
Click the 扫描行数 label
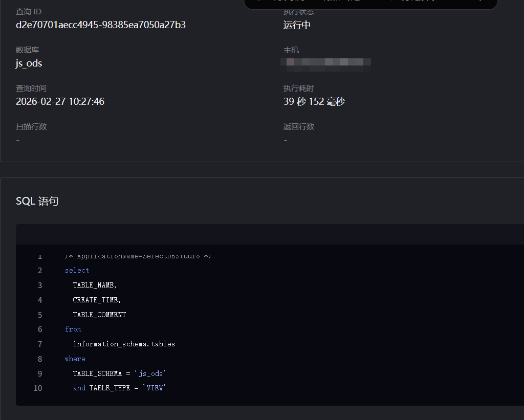[x=31, y=126]
